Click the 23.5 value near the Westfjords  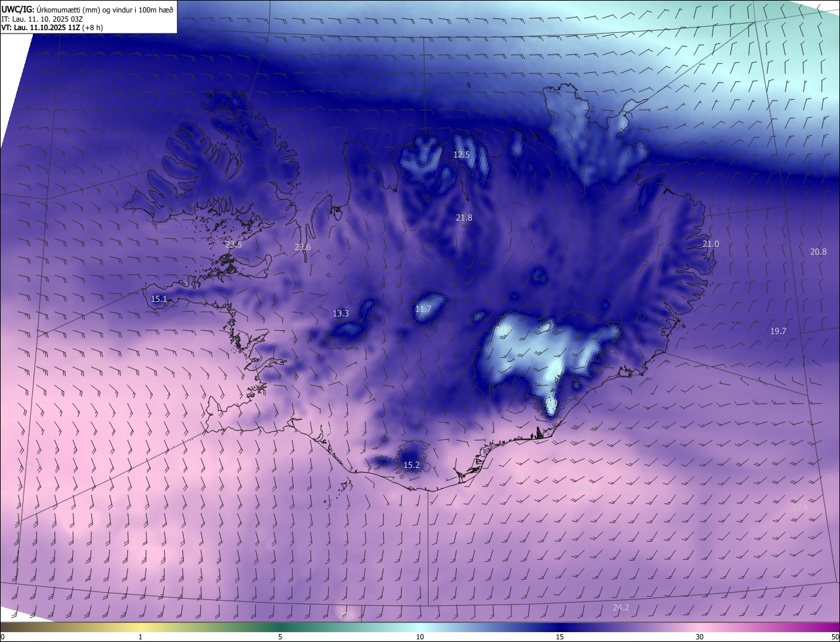click(x=234, y=245)
